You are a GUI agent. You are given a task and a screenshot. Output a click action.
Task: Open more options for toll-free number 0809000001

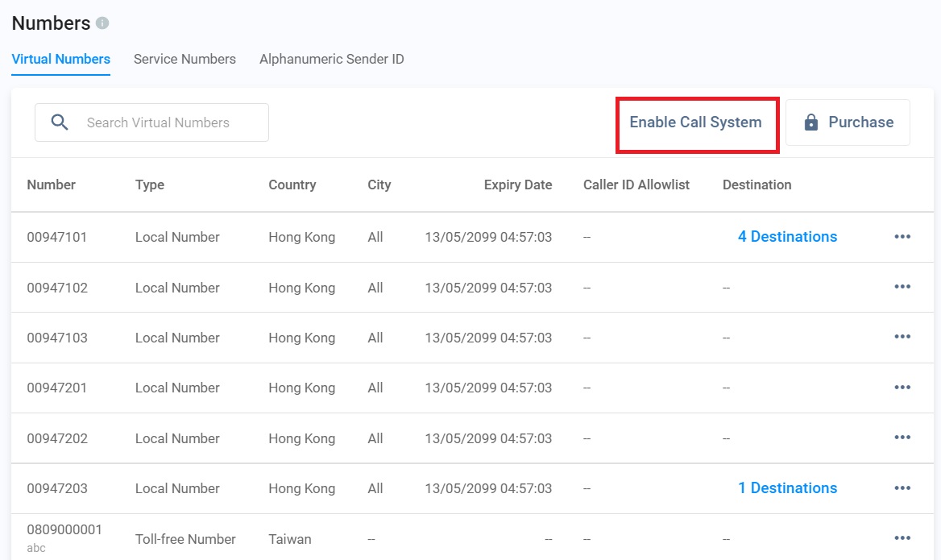pos(902,538)
